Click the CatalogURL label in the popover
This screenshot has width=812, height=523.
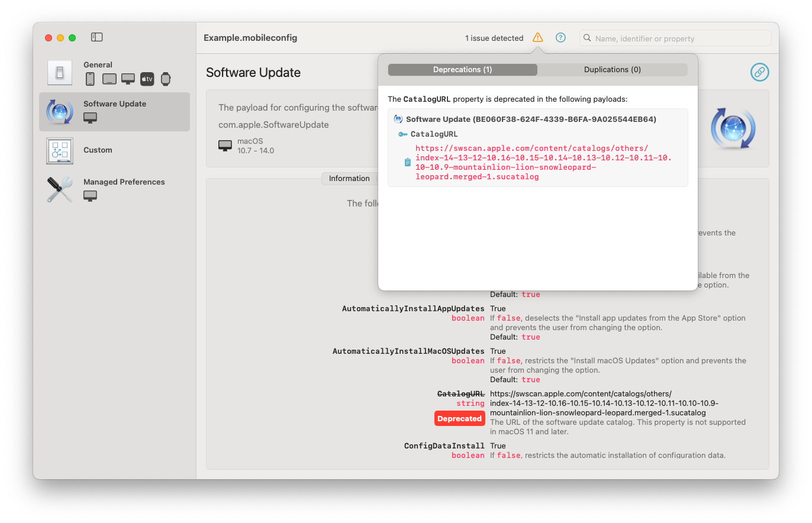pyautogui.click(x=434, y=134)
